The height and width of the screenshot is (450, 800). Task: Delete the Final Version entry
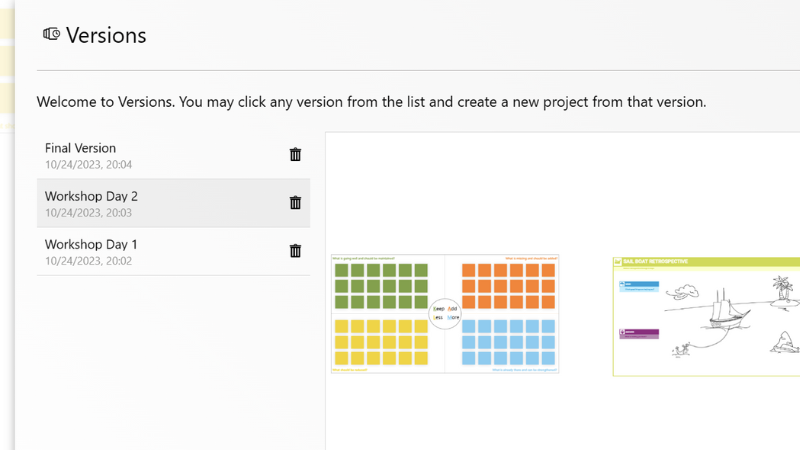[x=295, y=154]
